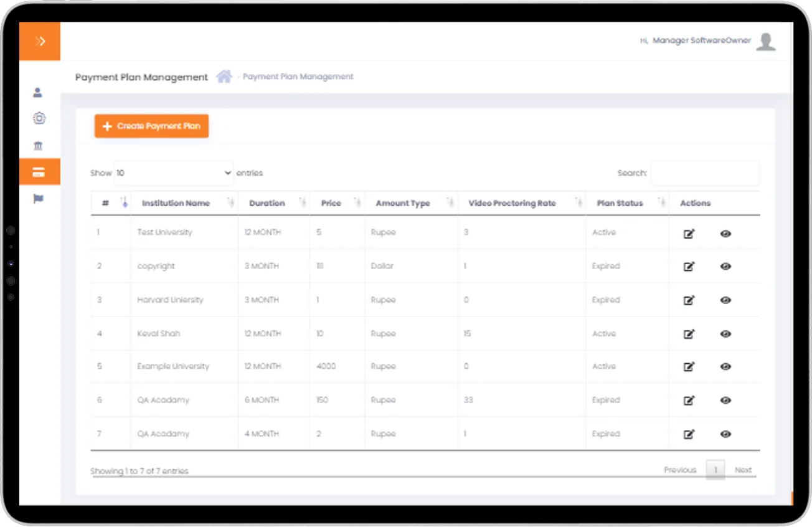View Harvard University plan via eye icon
Screen dimensions: 812x527
(725, 300)
